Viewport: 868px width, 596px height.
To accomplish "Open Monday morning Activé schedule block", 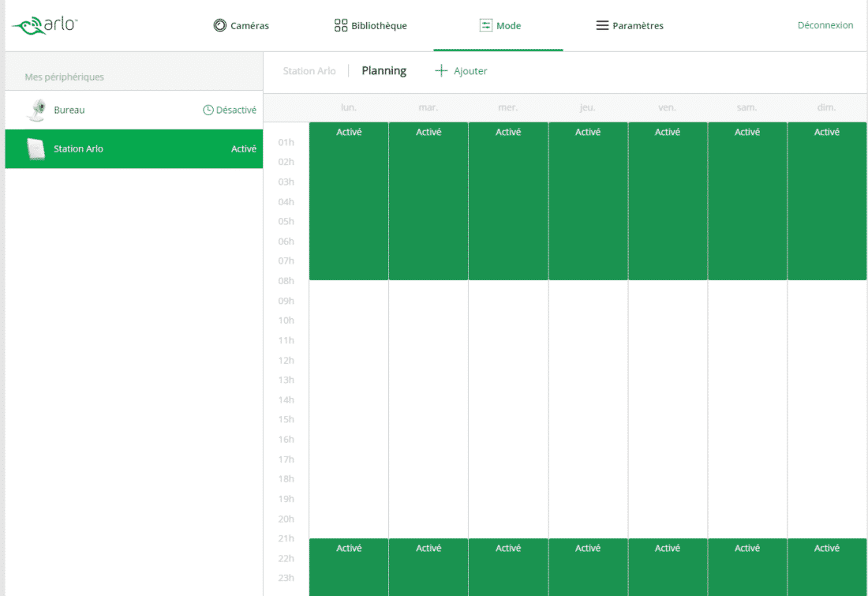I will coord(349,201).
